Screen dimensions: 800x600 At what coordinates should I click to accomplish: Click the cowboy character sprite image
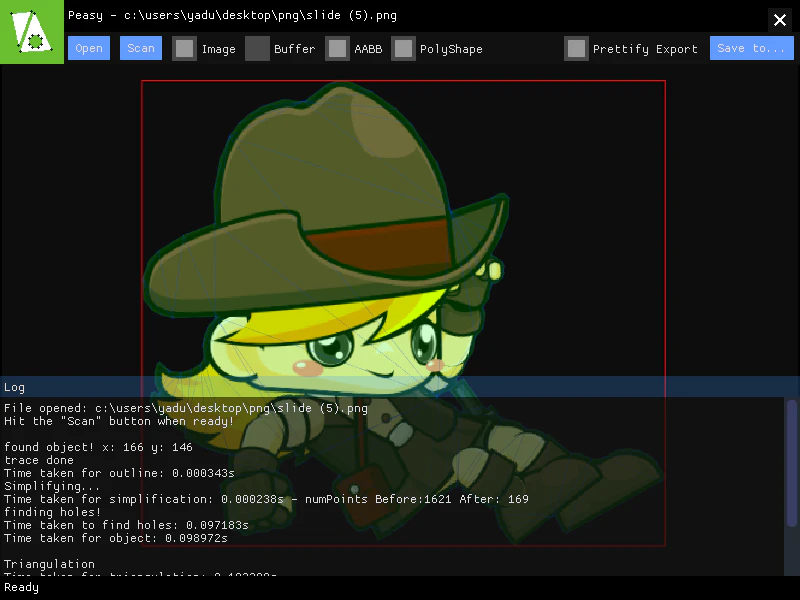[x=403, y=313]
